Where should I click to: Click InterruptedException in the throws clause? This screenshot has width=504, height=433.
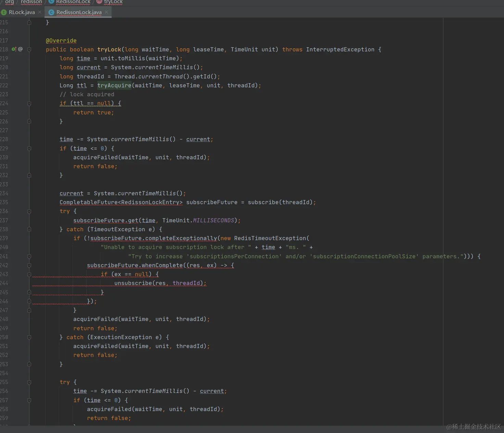point(340,49)
